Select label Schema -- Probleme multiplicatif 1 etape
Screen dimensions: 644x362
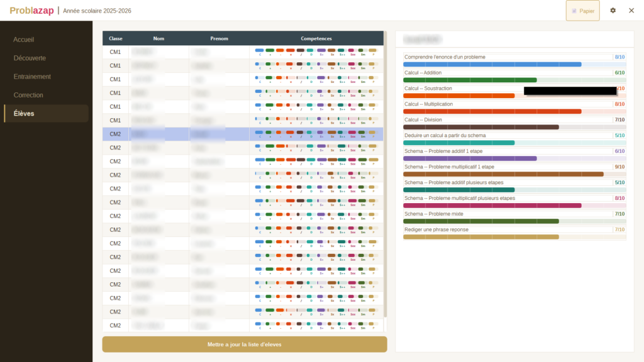click(x=449, y=167)
